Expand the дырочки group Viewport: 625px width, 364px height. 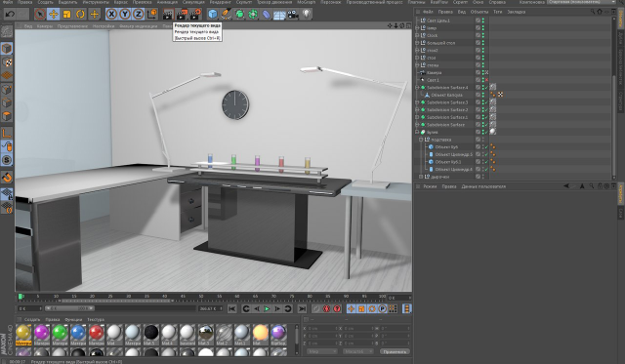coord(421,177)
